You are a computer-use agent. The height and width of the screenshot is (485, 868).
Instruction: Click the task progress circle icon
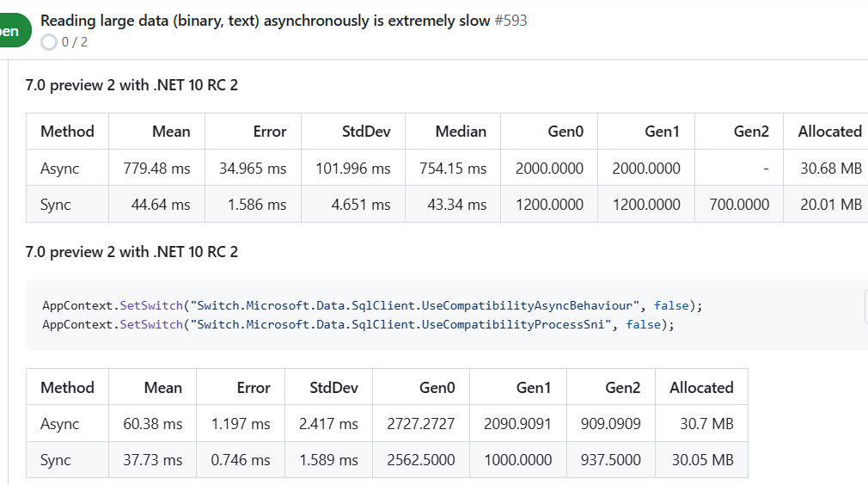point(49,42)
